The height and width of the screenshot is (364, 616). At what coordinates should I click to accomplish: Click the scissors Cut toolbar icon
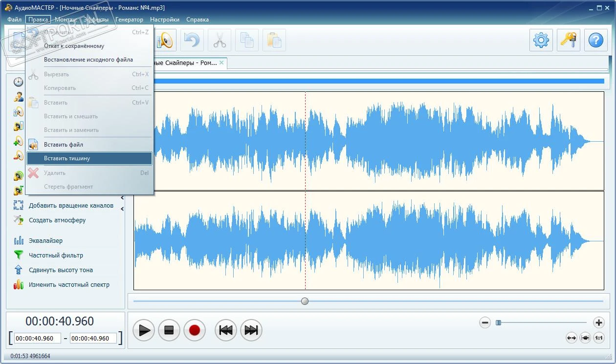click(220, 40)
